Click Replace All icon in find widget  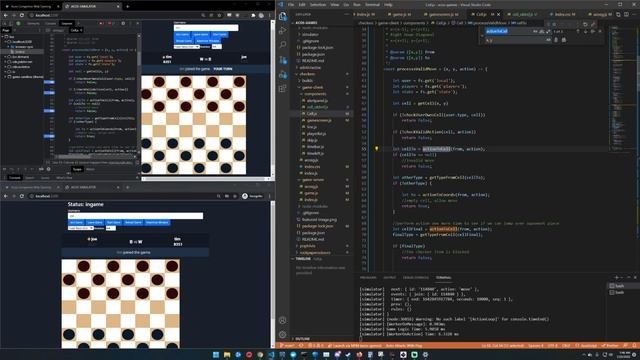pyautogui.click(x=564, y=40)
